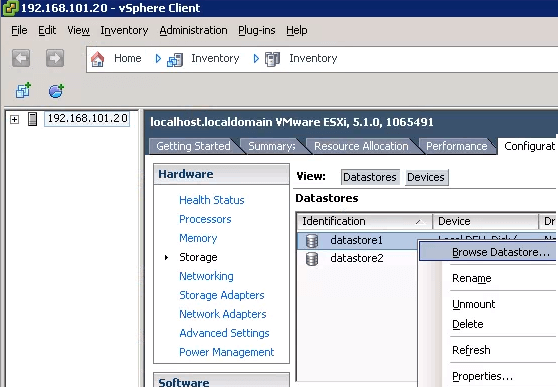Click the Devices view button

coord(426,177)
